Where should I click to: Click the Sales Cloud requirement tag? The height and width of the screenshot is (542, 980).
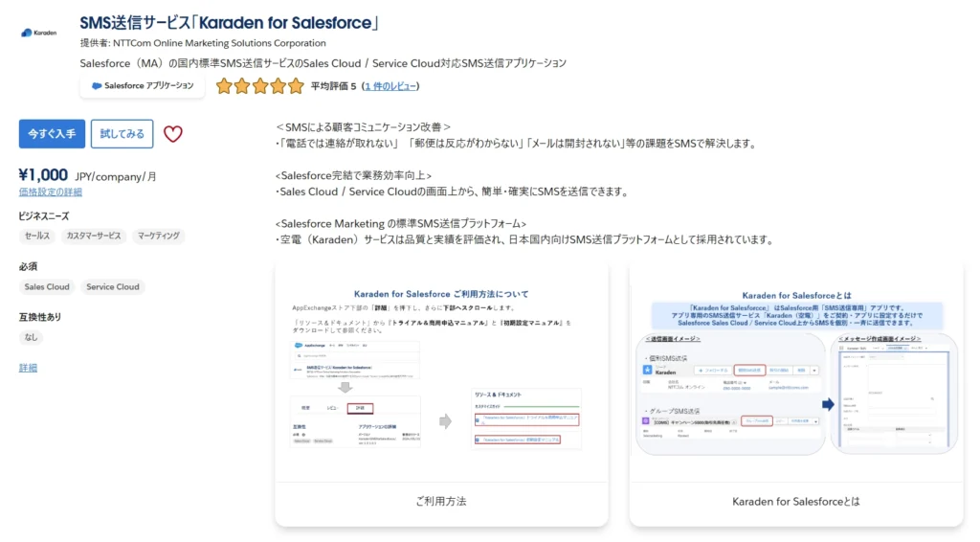[x=47, y=286]
